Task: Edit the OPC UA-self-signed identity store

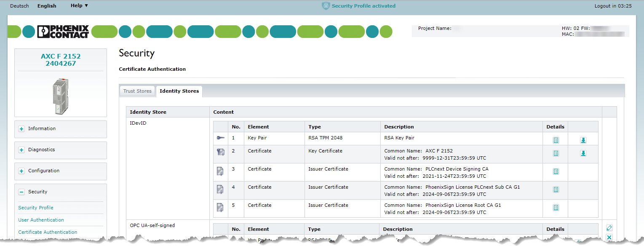Action: [x=609, y=228]
